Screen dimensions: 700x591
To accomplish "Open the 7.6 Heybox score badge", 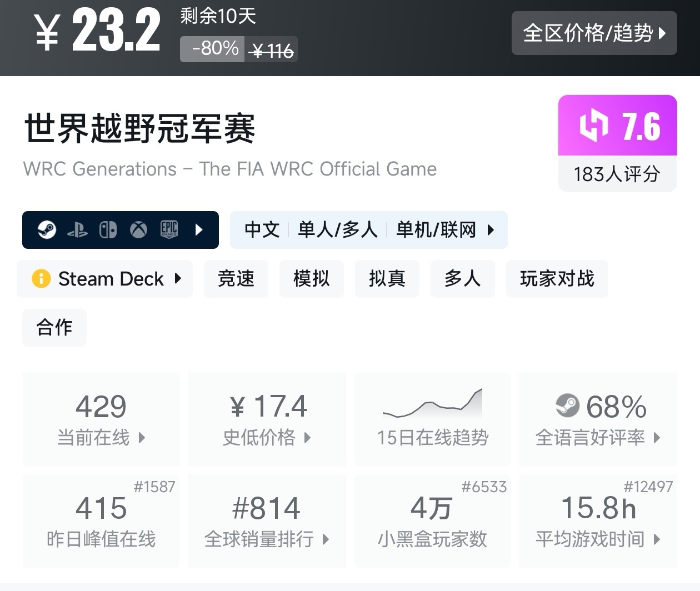I will pos(618,126).
